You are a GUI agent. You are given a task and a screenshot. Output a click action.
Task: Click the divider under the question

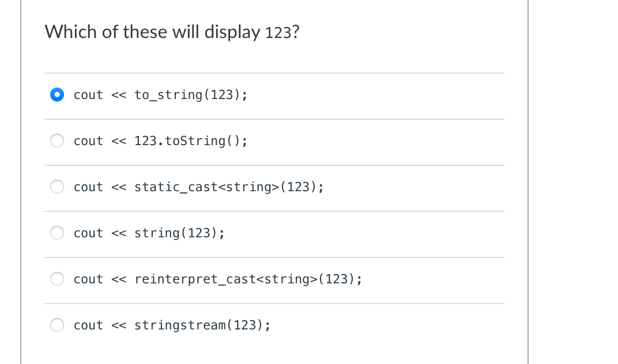coord(274,73)
